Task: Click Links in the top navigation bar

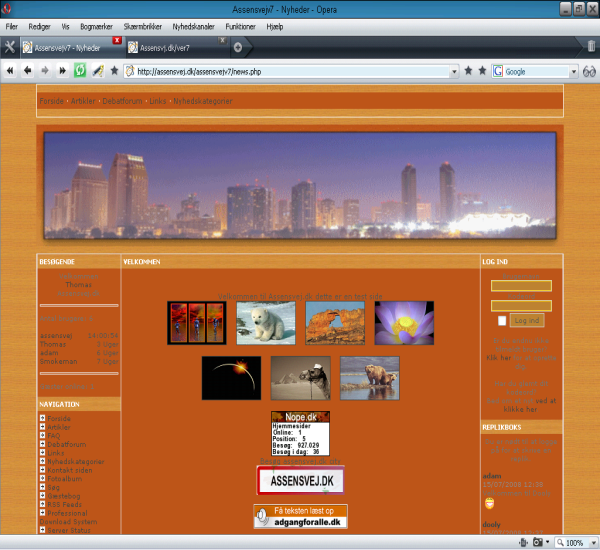Action: click(158, 101)
